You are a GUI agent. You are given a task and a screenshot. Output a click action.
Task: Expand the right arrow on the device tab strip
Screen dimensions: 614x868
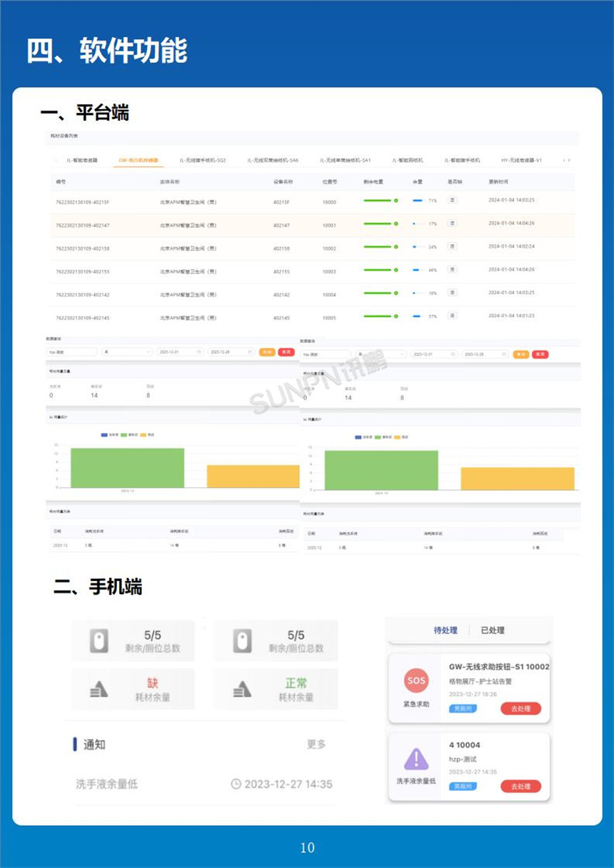(x=570, y=160)
